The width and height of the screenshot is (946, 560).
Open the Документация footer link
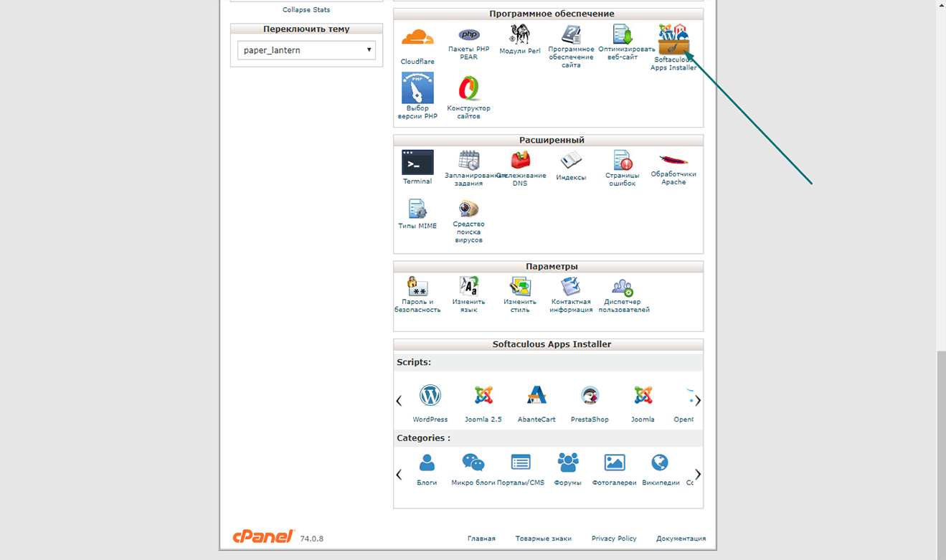pyautogui.click(x=681, y=538)
